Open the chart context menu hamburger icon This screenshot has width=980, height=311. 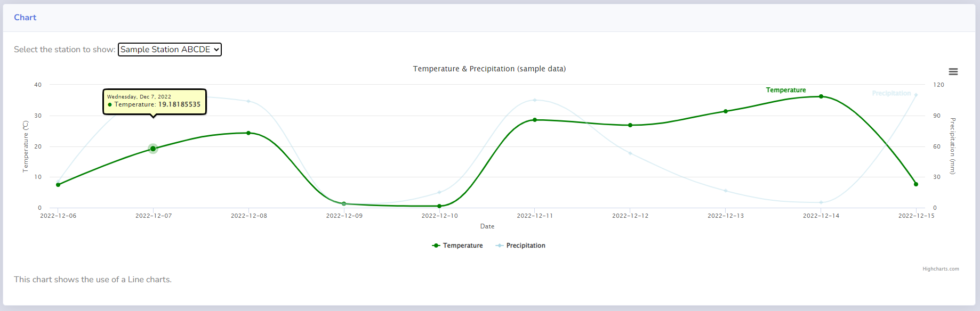(953, 72)
